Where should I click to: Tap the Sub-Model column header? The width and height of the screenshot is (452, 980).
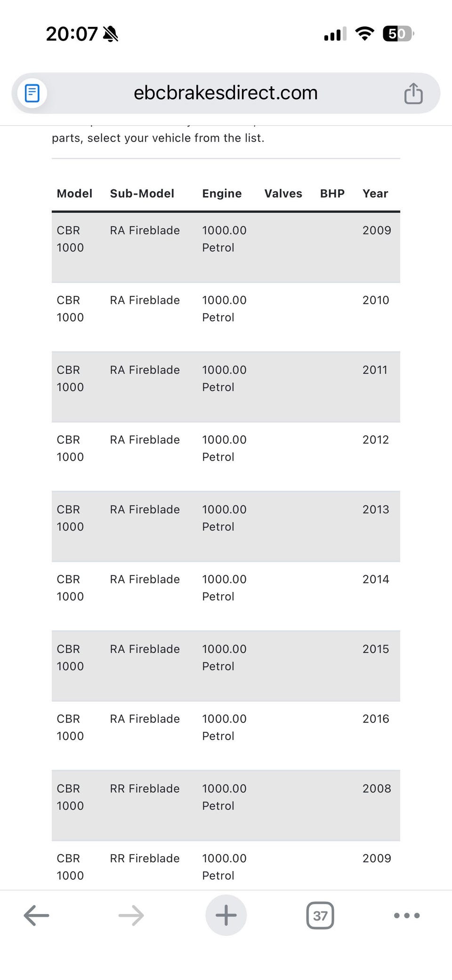(142, 194)
